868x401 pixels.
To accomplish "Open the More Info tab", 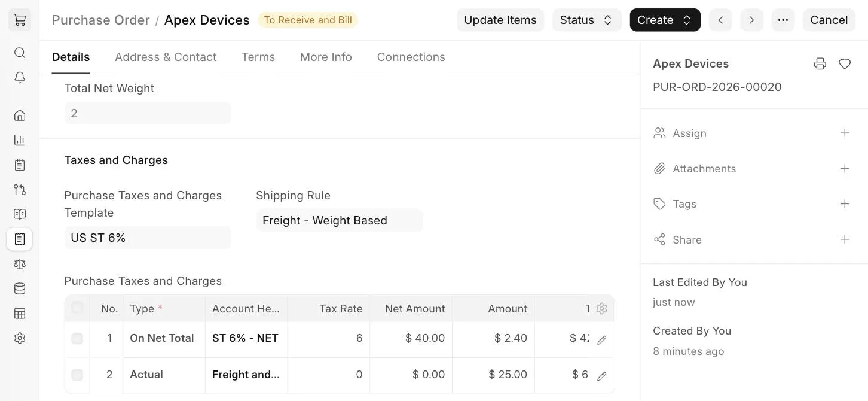I will click(x=326, y=57).
